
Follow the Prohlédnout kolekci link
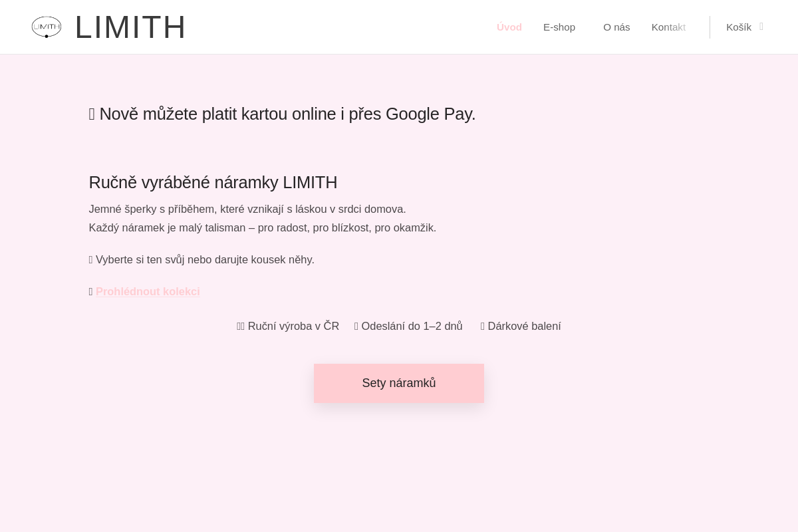click(x=148, y=291)
